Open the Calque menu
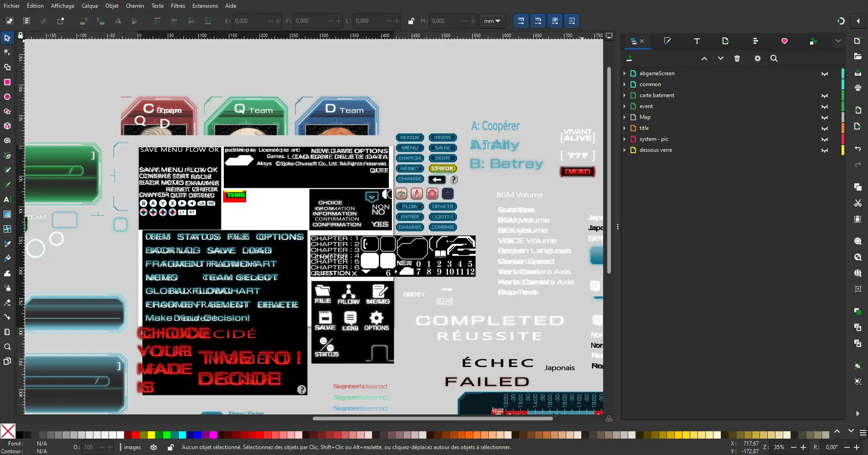The image size is (868, 455). (89, 6)
